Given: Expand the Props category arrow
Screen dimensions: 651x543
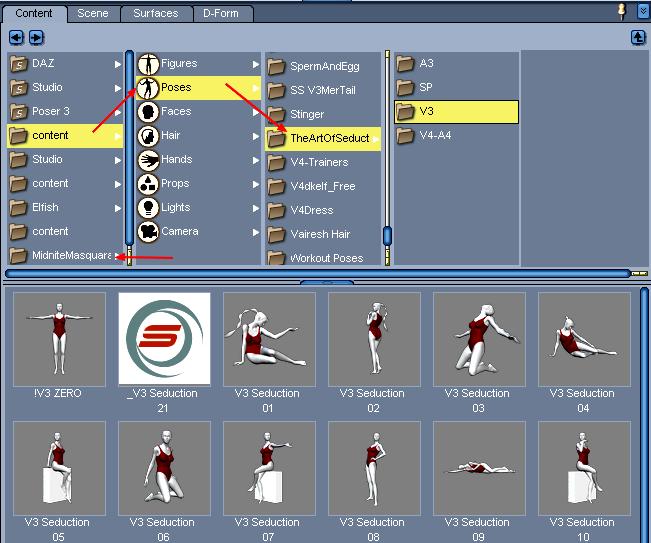Looking at the screenshot, I should click(x=256, y=185).
